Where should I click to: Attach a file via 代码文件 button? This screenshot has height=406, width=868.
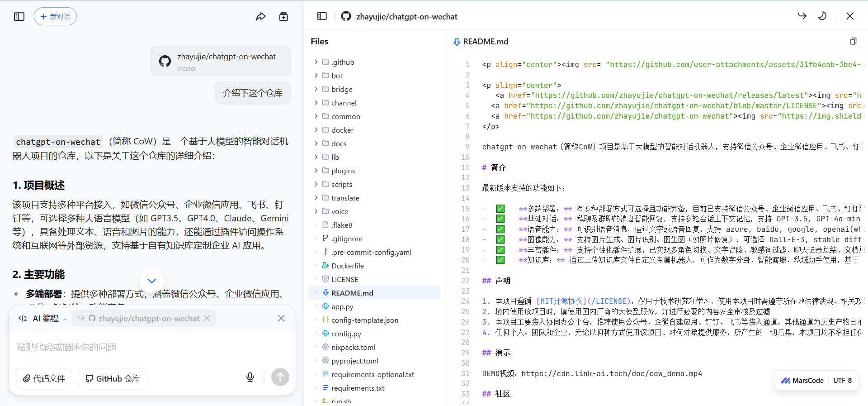[x=44, y=378]
